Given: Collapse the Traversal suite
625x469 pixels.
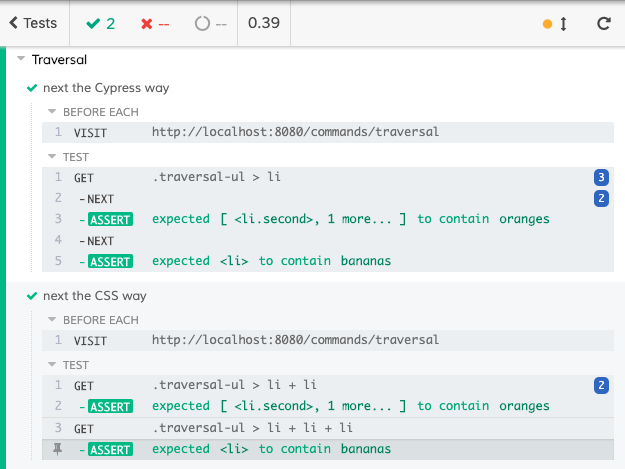Looking at the screenshot, I should pos(21,59).
